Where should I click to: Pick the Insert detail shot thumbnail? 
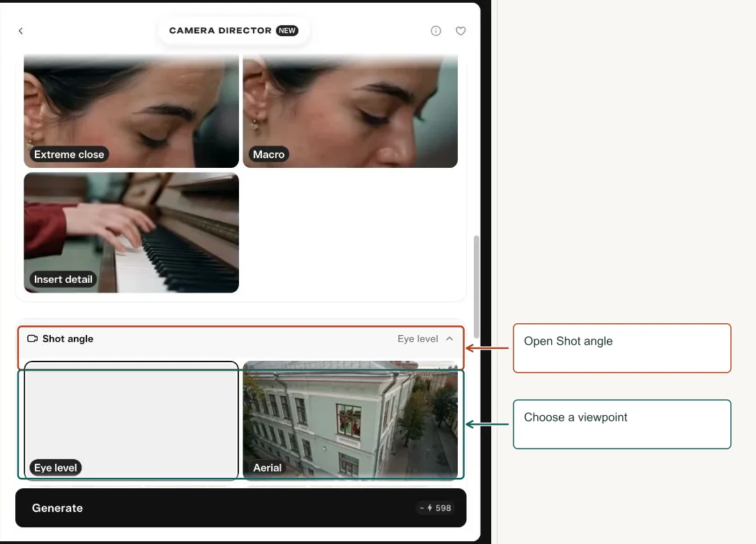click(131, 233)
